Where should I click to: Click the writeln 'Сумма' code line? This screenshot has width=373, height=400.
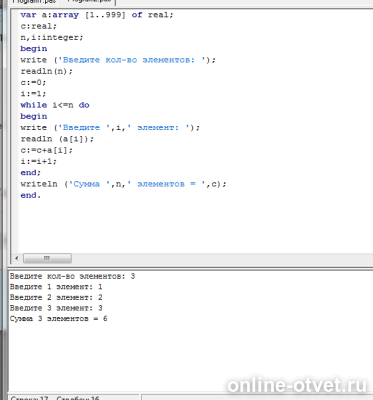[123, 184]
